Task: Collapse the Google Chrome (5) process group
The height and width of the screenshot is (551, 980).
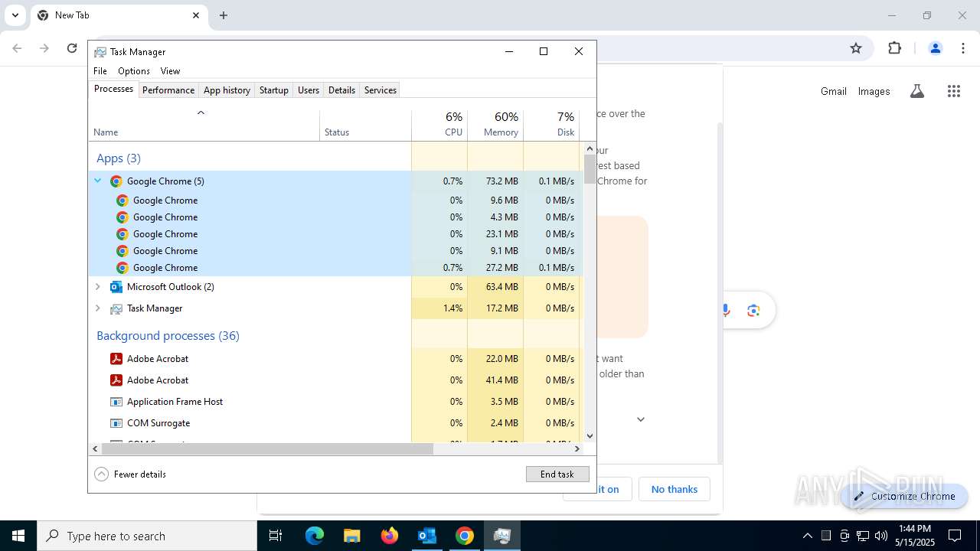Action: [x=98, y=181]
